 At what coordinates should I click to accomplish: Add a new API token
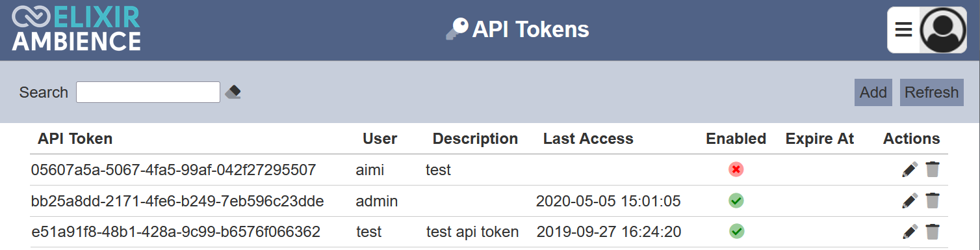tap(873, 92)
